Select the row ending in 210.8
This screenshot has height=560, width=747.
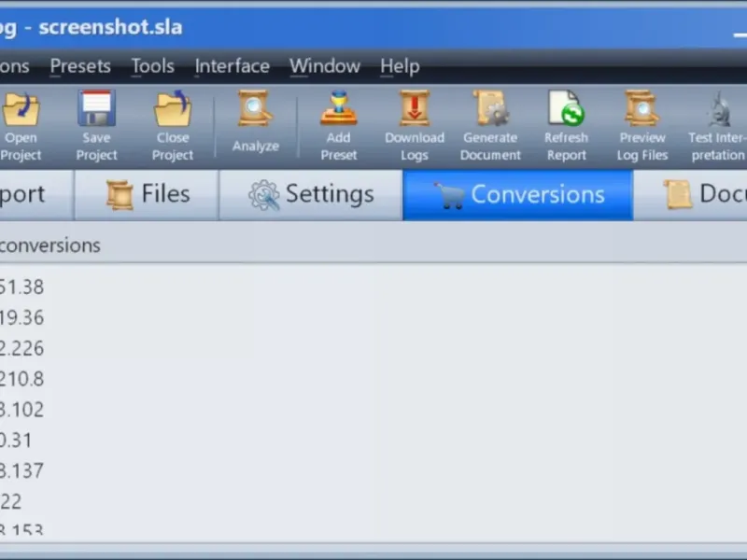[373, 379]
